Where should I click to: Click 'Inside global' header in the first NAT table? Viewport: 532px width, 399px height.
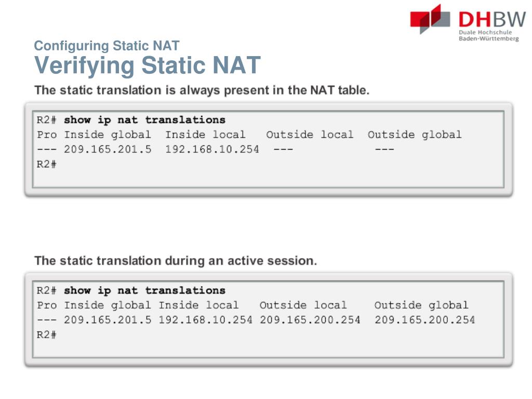(x=108, y=135)
